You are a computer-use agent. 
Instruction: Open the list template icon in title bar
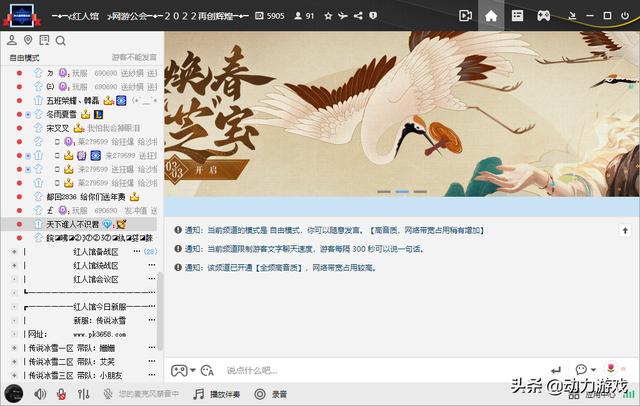coord(517,16)
